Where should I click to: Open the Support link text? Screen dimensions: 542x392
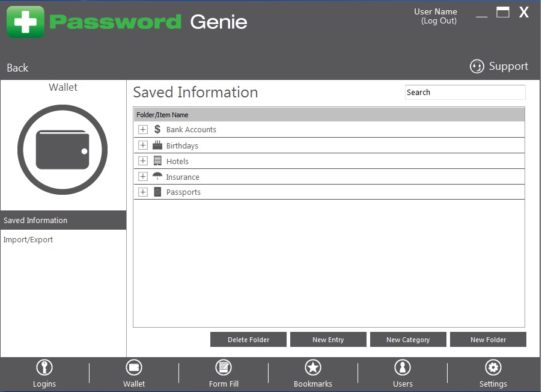[508, 66]
